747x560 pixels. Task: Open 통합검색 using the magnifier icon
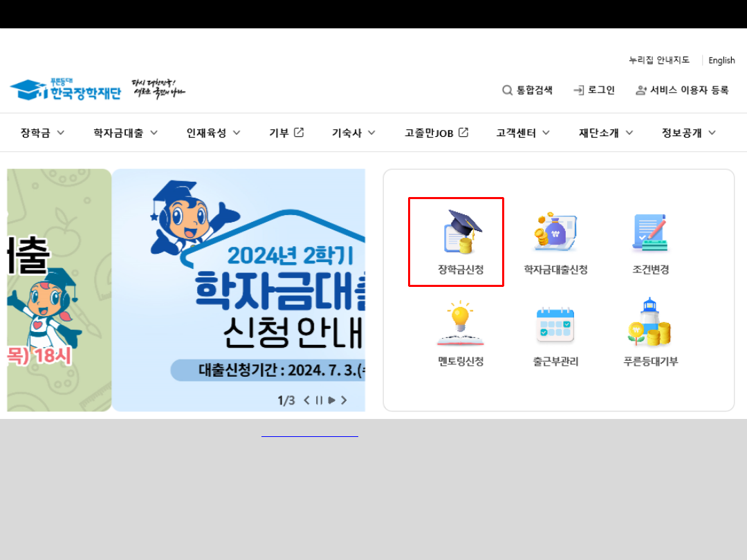(527, 90)
